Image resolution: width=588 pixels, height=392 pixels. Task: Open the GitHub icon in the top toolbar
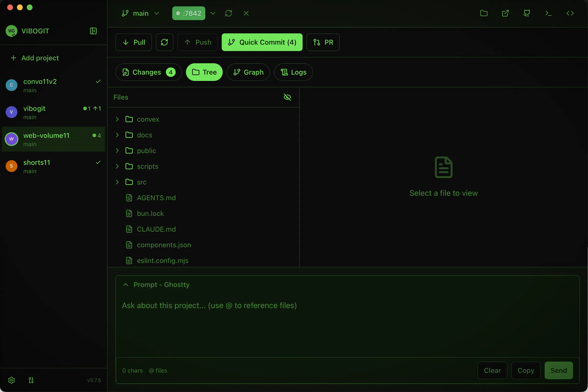(x=527, y=13)
